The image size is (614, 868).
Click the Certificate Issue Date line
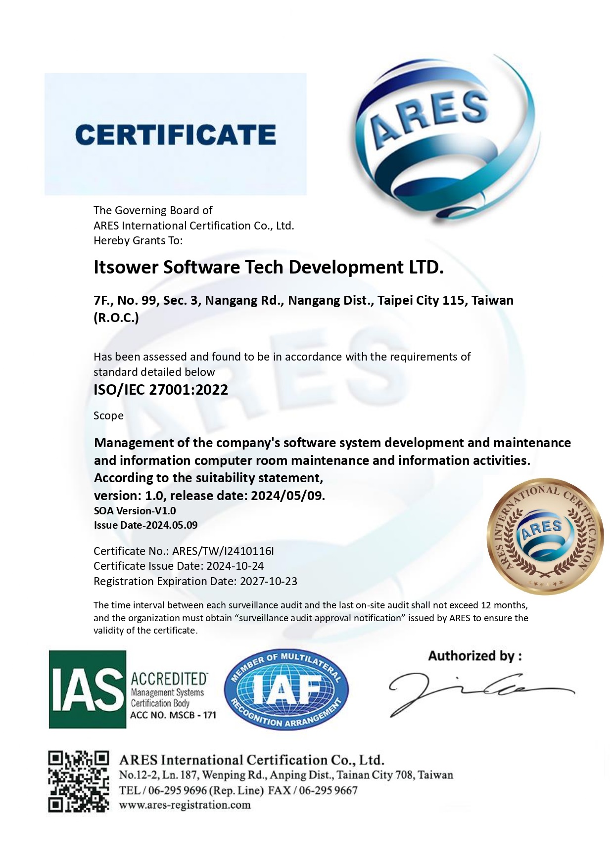pyautogui.click(x=179, y=566)
